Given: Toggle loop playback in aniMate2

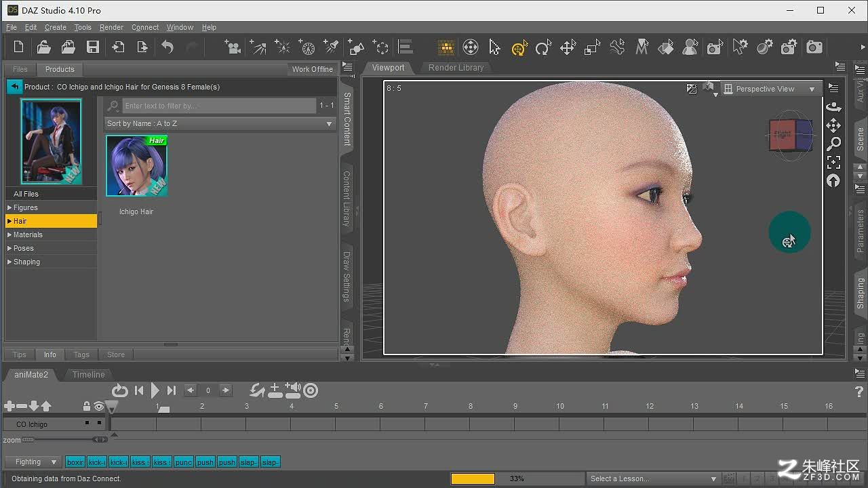Looking at the screenshot, I should 119,390.
